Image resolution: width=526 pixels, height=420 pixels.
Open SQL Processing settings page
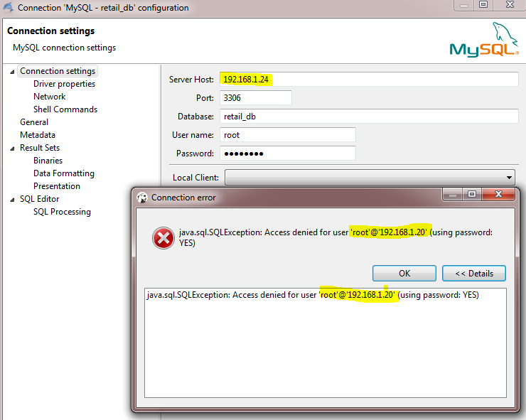(x=62, y=212)
